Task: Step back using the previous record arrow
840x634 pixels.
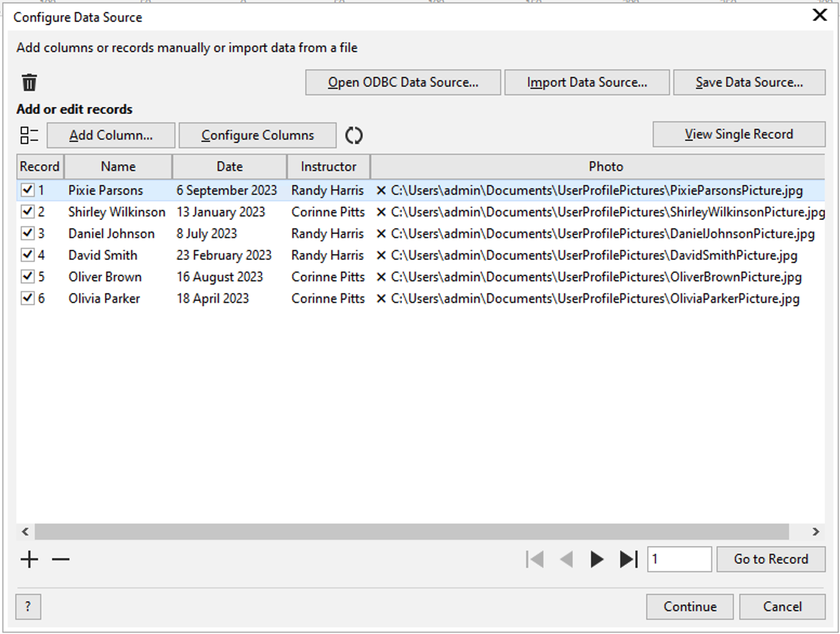Action: click(566, 559)
